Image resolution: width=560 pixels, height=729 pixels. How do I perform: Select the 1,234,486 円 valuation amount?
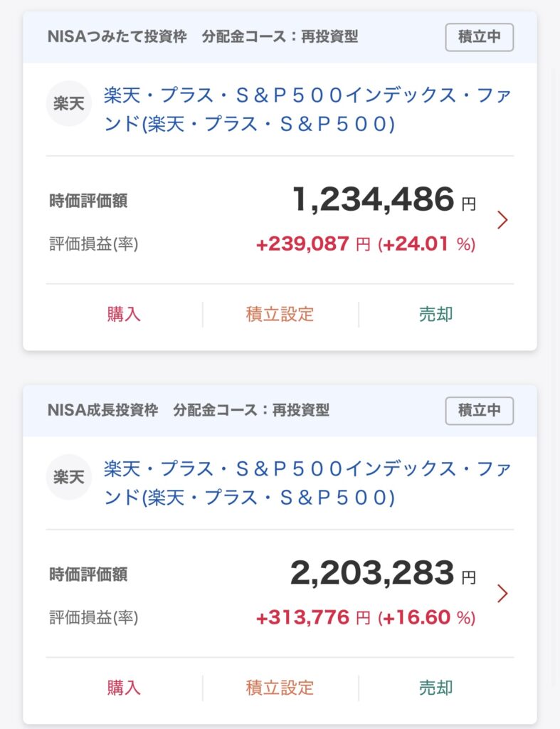click(374, 200)
